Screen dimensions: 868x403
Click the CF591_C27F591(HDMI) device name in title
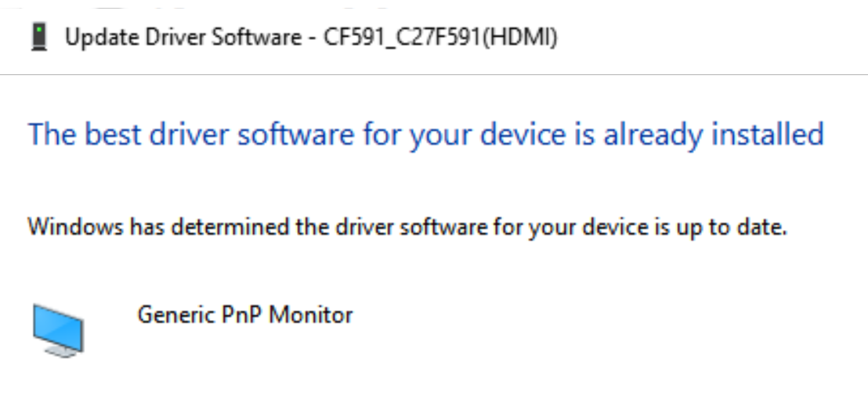pyautogui.click(x=440, y=38)
